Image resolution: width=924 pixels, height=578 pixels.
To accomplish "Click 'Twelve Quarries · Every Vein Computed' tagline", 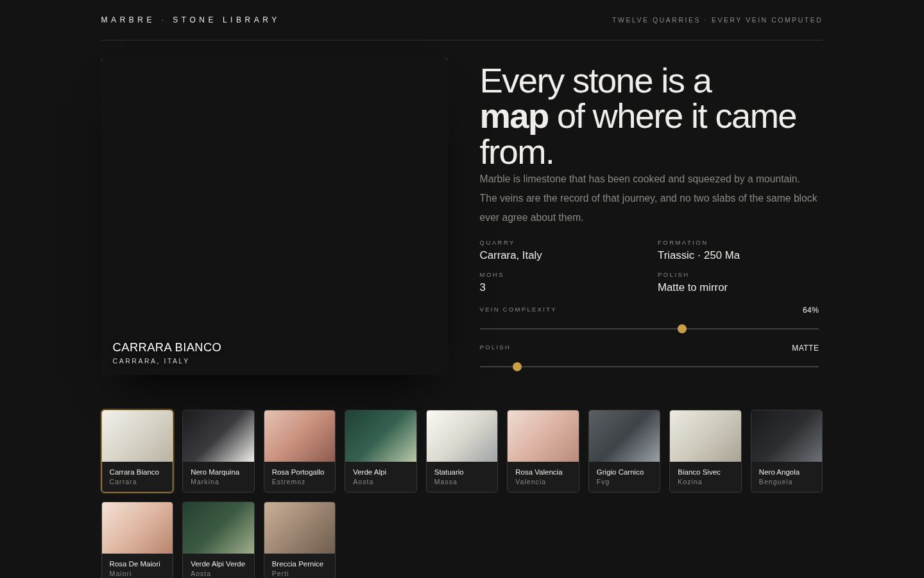I will click(717, 20).
